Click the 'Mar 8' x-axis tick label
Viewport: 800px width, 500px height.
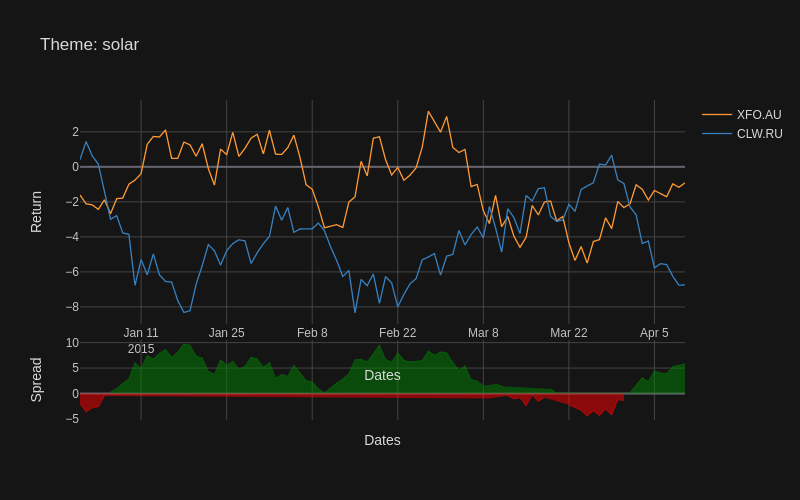(483, 333)
